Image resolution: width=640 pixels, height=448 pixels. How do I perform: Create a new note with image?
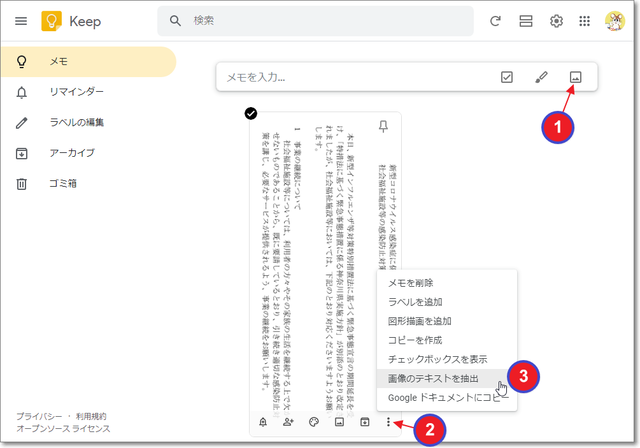click(574, 76)
